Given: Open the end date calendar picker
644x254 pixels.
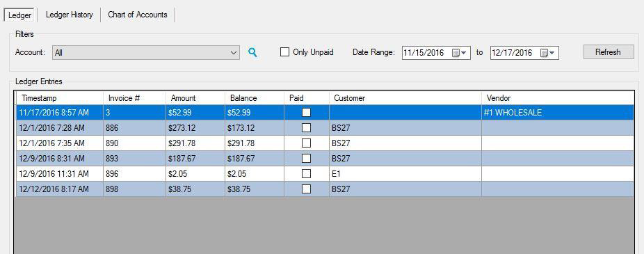Looking at the screenshot, I should pyautogui.click(x=547, y=53).
